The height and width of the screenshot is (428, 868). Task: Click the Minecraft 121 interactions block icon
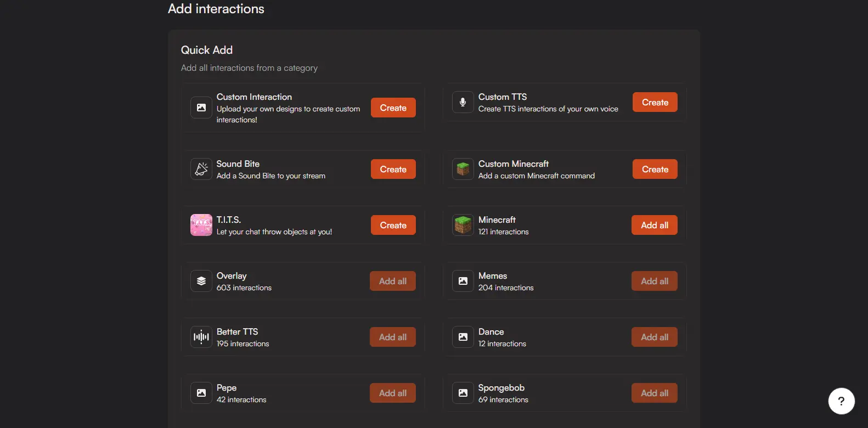[463, 225]
